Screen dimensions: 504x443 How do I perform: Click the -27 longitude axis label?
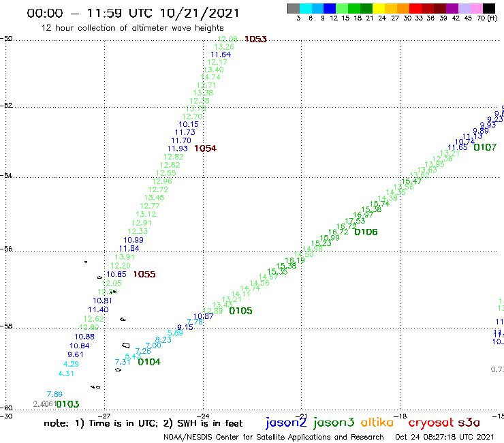(104, 416)
